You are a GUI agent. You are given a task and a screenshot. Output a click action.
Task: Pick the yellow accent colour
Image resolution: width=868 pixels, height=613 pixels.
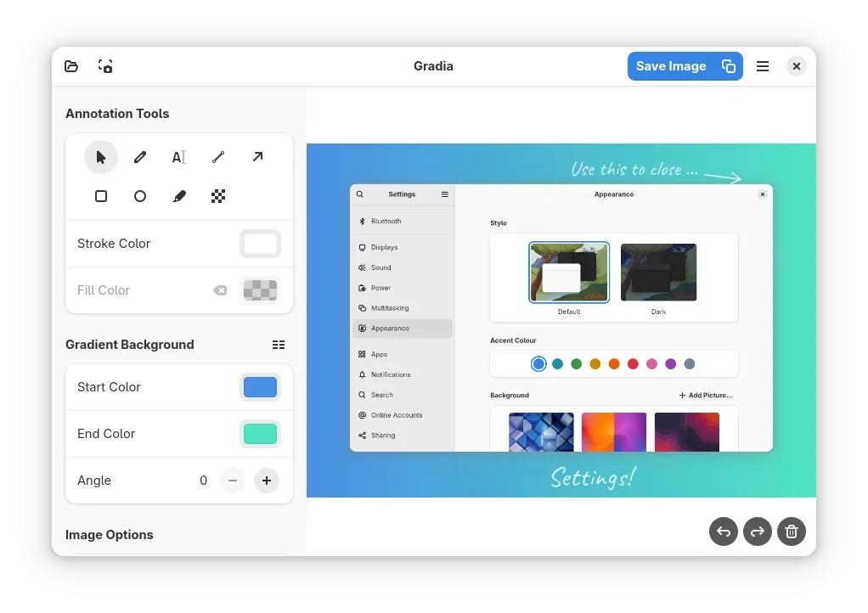tap(595, 363)
